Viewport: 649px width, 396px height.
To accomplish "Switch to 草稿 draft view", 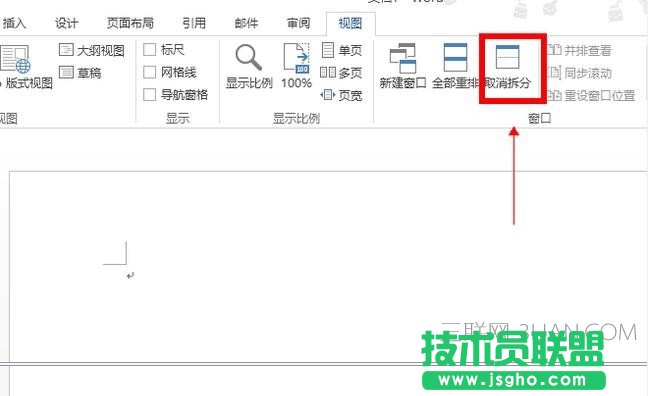I will [80, 73].
